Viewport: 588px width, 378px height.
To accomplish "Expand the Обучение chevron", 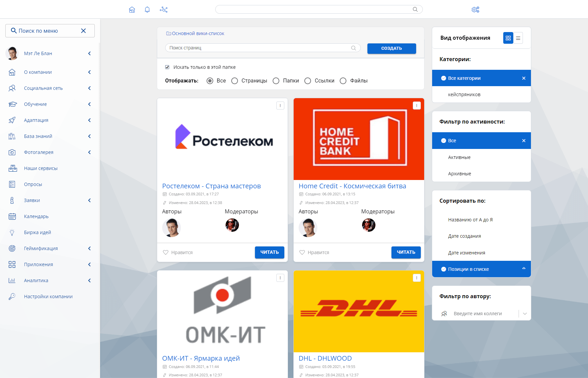I will point(89,104).
